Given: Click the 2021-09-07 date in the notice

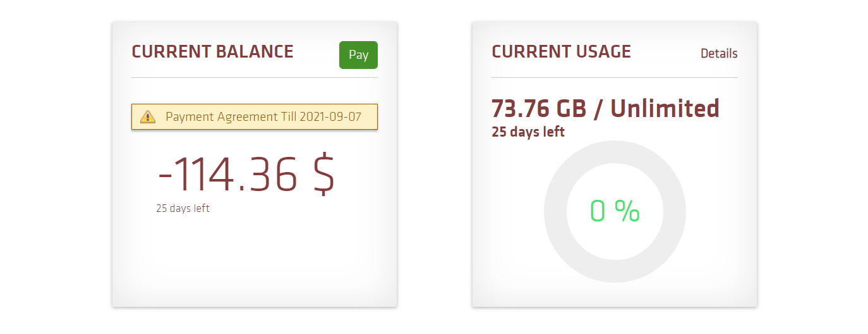Looking at the screenshot, I should click(330, 117).
